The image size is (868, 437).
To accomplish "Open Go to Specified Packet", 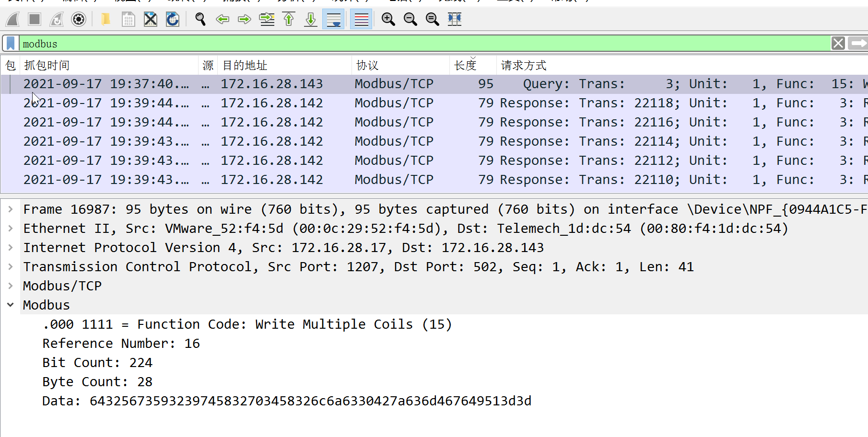I will [267, 19].
